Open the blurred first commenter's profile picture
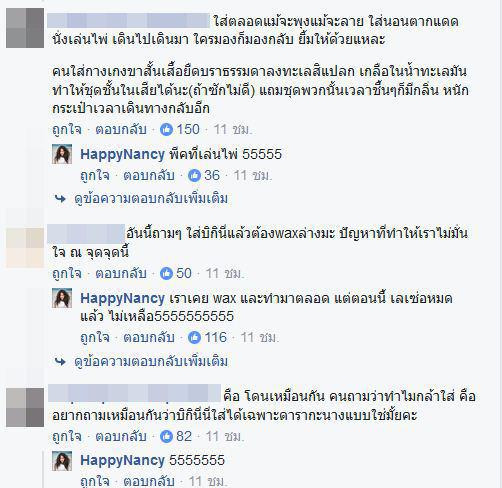Screen dimensions: 502x488 click(25, 28)
